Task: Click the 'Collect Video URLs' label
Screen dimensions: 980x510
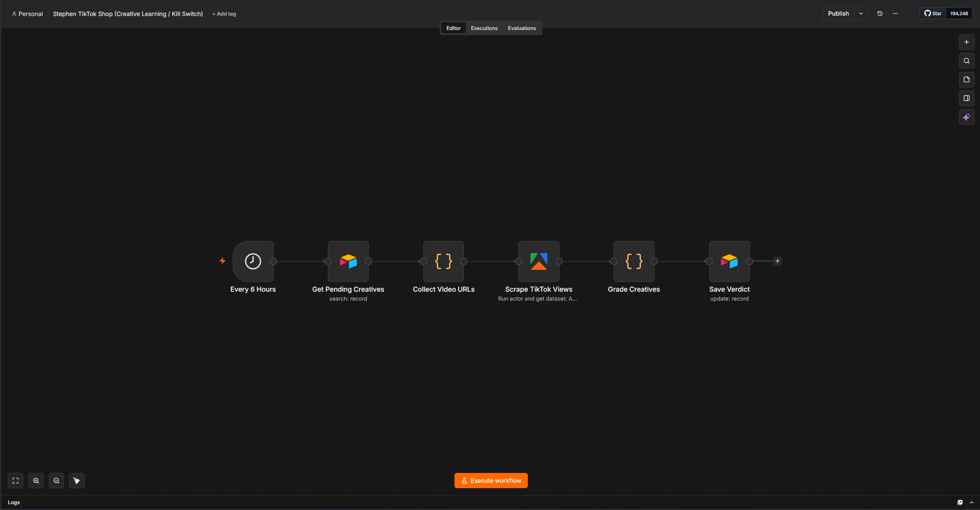Action: (444, 289)
